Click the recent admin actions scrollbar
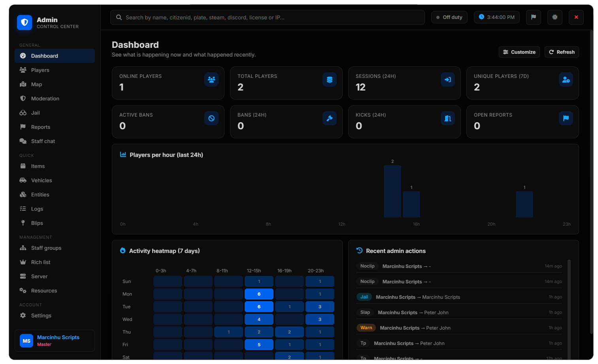The height and width of the screenshot is (364, 598). pyautogui.click(x=569, y=308)
